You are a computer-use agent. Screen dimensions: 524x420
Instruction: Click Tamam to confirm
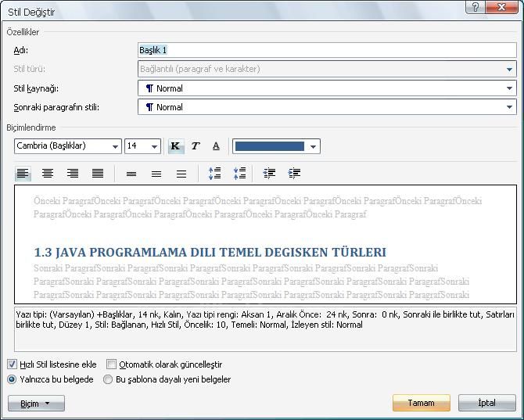[422, 403]
